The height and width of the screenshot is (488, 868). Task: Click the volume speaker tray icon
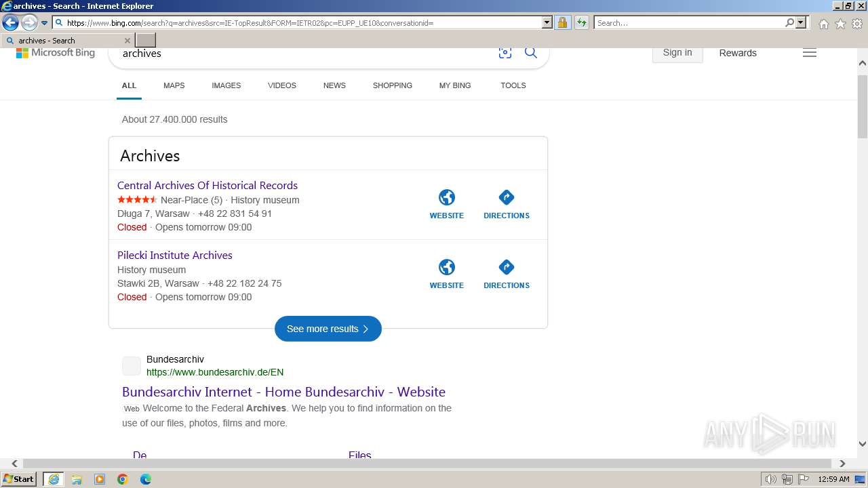click(770, 479)
